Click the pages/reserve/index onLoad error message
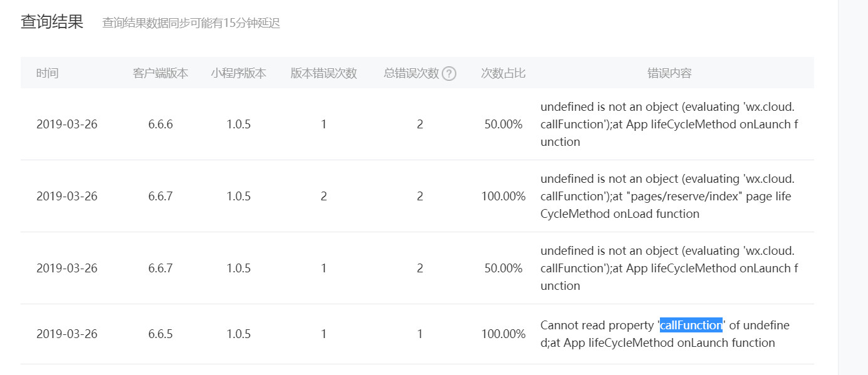 click(x=667, y=196)
